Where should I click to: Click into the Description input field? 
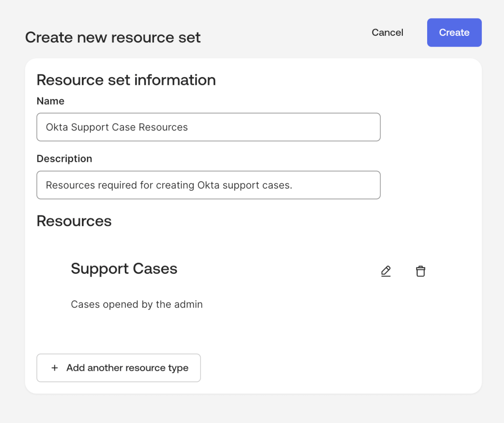[208, 185]
